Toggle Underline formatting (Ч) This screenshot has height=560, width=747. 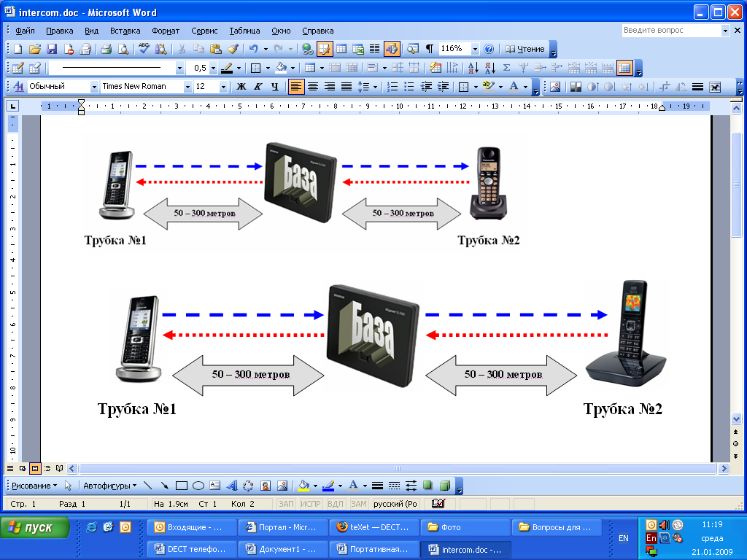point(275,87)
